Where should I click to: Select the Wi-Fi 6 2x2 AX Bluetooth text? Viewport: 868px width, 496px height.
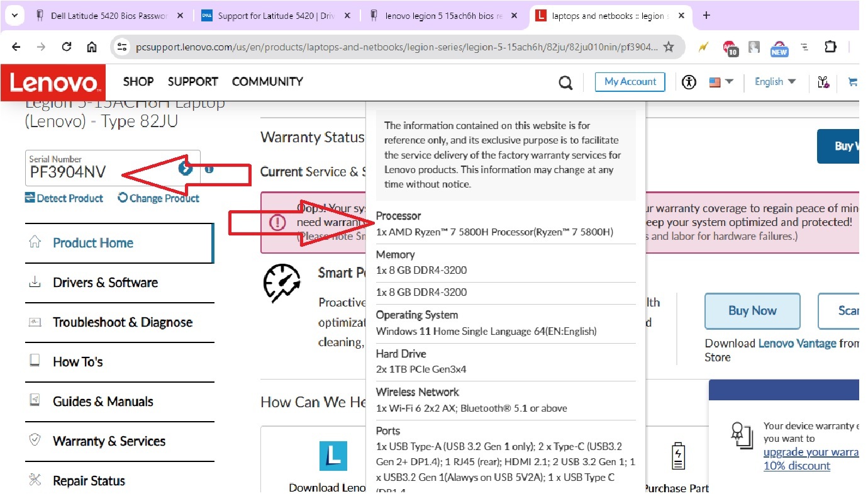click(472, 409)
